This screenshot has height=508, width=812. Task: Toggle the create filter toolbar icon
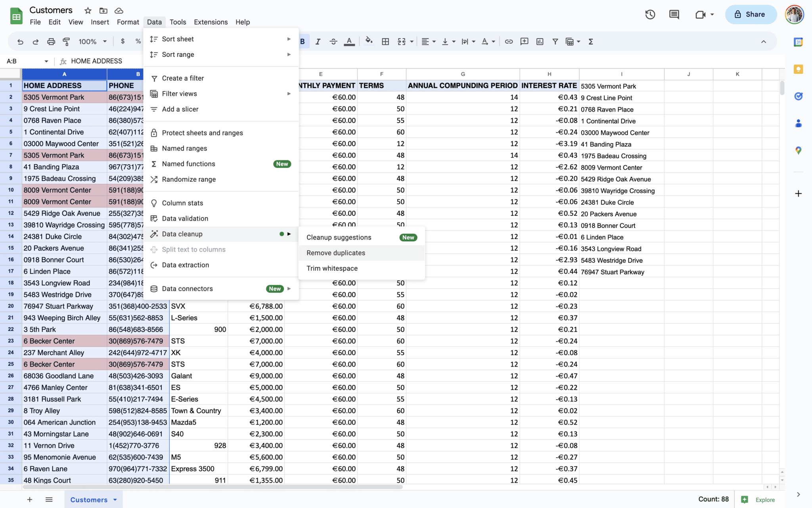555,42
